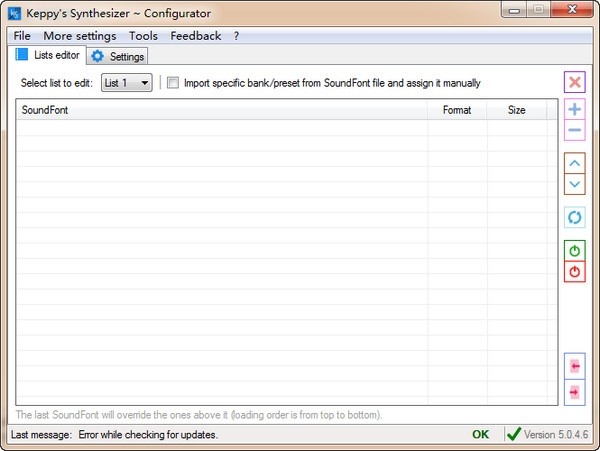Open the Tools menu
The image size is (600, 451).
coord(143,36)
